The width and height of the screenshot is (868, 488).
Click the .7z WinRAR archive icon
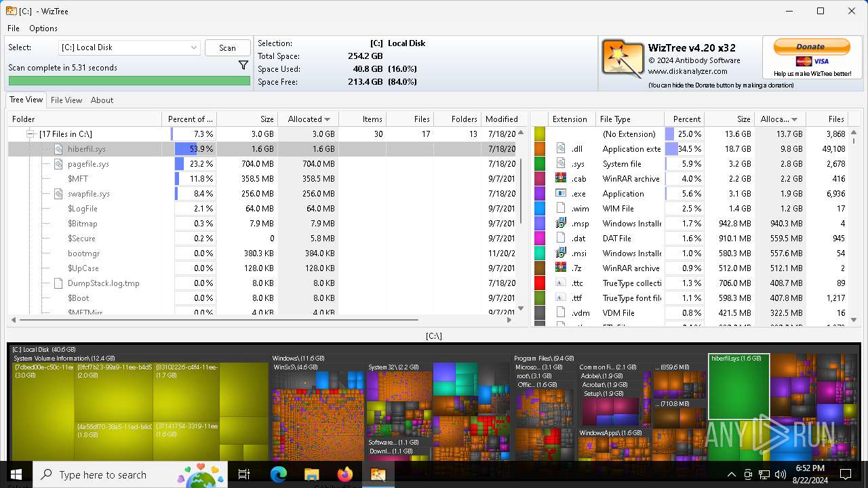(561, 268)
